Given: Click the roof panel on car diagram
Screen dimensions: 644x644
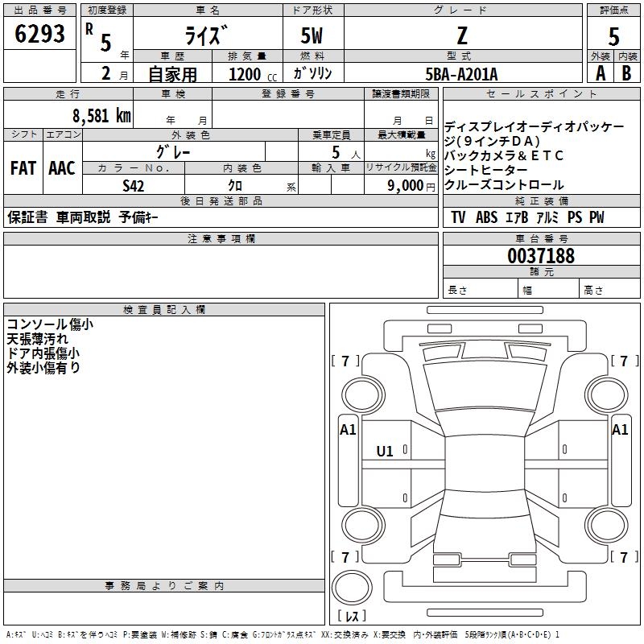Looking at the screenshot, I should (485, 464).
